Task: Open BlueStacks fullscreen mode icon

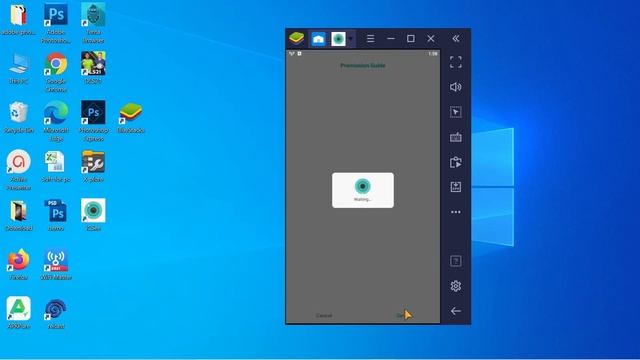Action: [x=456, y=62]
